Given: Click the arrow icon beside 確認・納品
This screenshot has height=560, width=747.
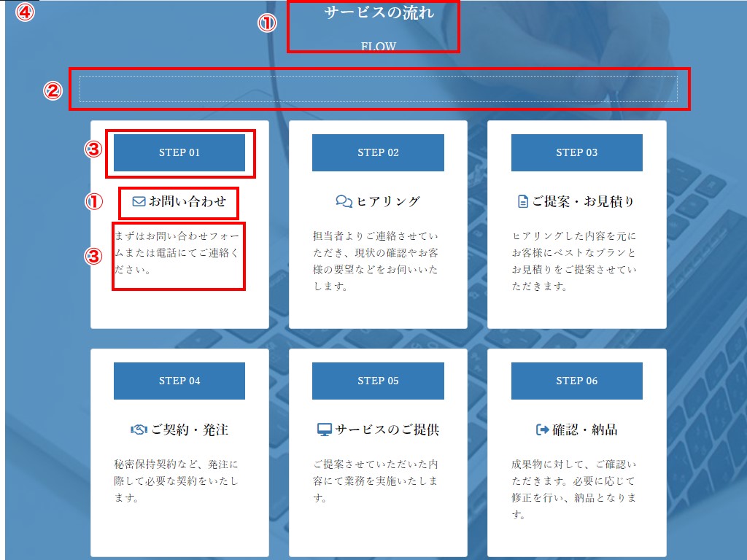Looking at the screenshot, I should coord(542,430).
